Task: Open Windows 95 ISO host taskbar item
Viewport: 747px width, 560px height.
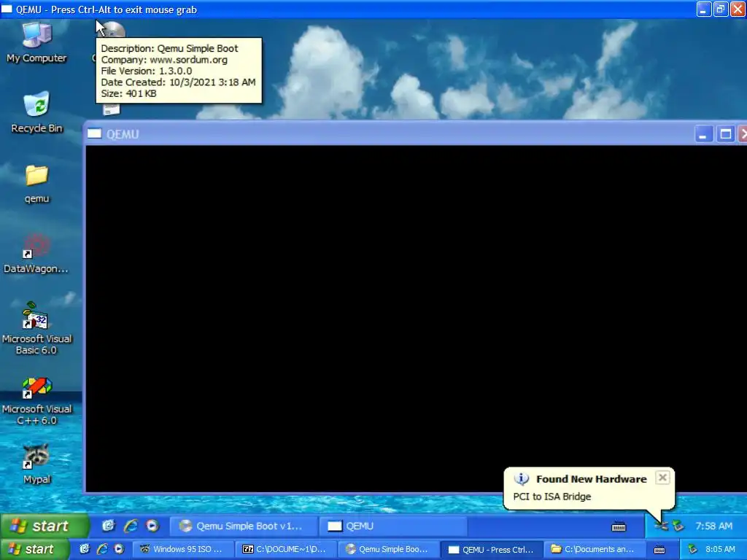Action: pyautogui.click(x=183, y=549)
